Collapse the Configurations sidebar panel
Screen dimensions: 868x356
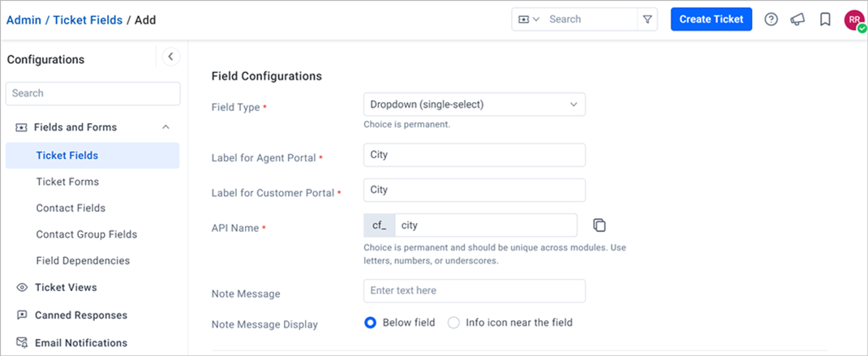pos(171,56)
